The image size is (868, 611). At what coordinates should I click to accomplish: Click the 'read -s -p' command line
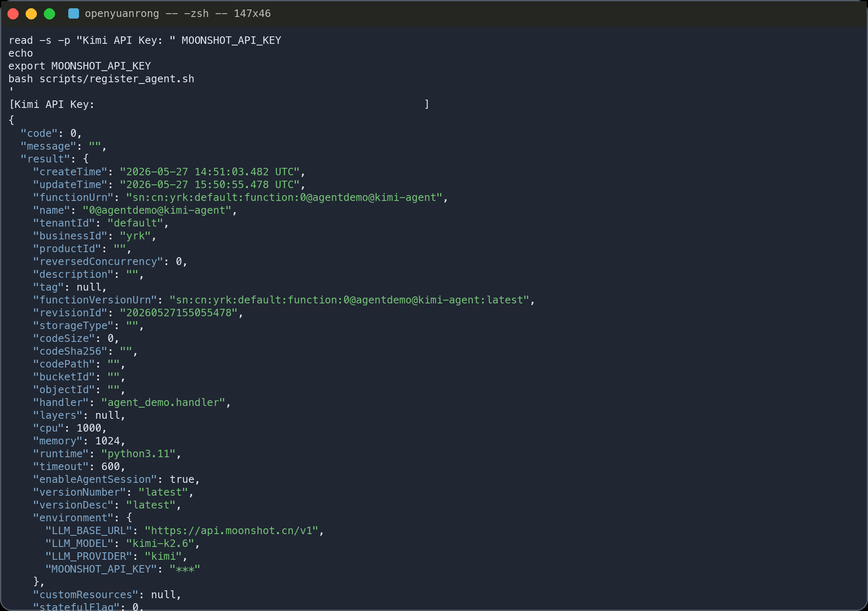click(x=145, y=41)
